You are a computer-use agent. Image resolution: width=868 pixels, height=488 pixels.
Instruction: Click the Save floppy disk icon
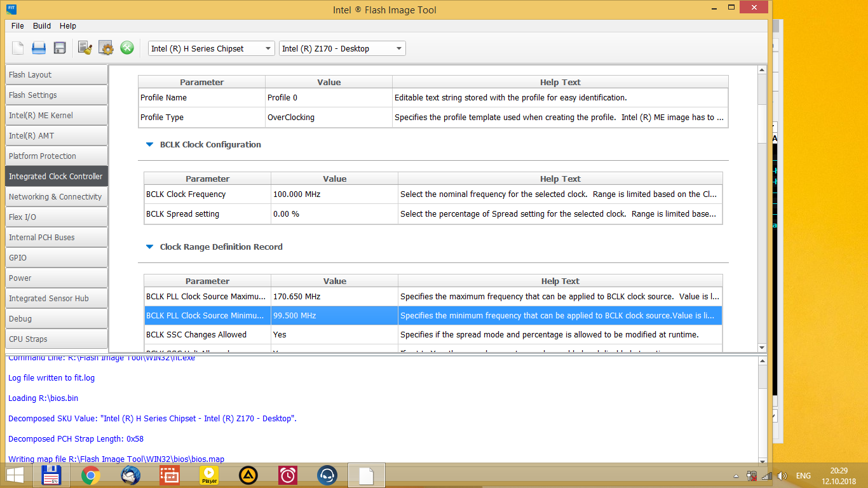(60, 48)
